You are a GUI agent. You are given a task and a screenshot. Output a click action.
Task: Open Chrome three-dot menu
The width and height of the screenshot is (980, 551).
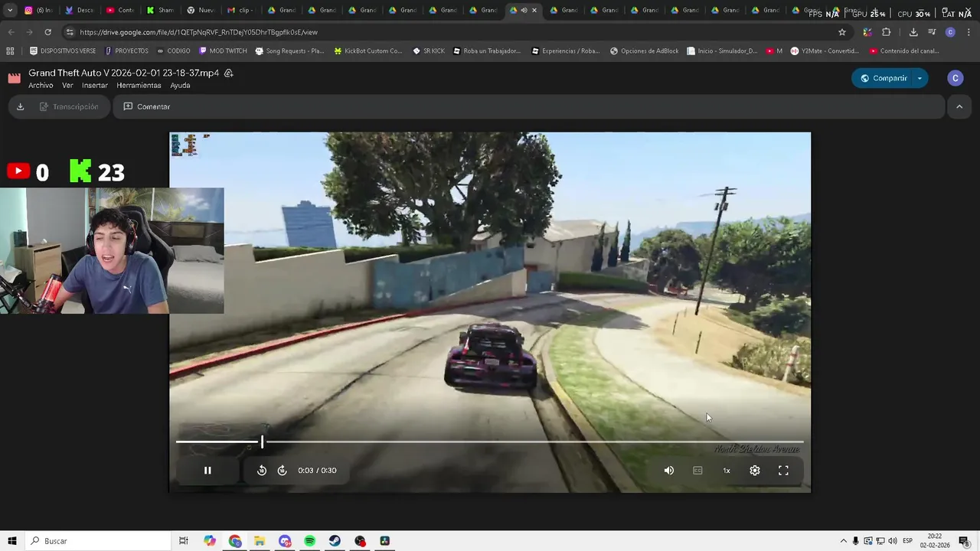click(968, 32)
